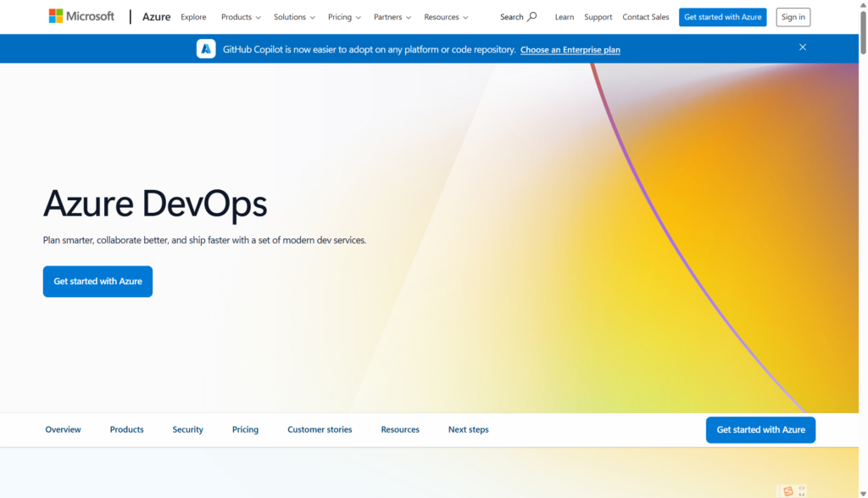Select the Customer stories tab
Image resolution: width=868 pixels, height=498 pixels.
point(320,430)
